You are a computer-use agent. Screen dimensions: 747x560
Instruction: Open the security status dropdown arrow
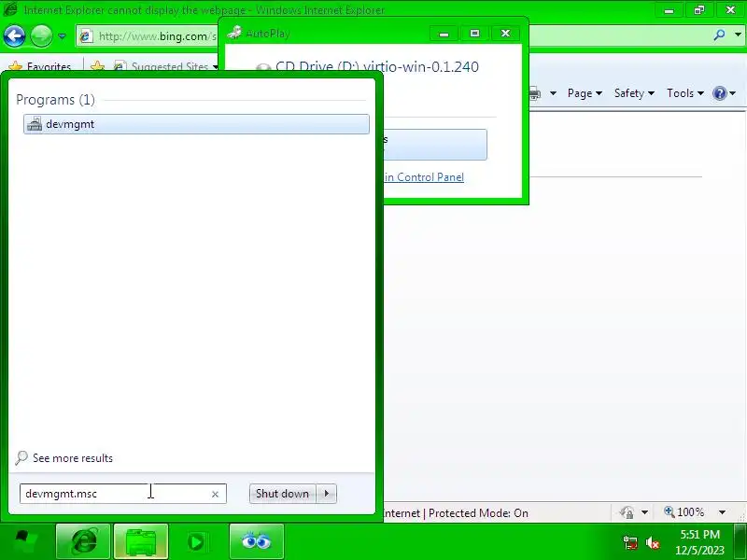click(644, 512)
